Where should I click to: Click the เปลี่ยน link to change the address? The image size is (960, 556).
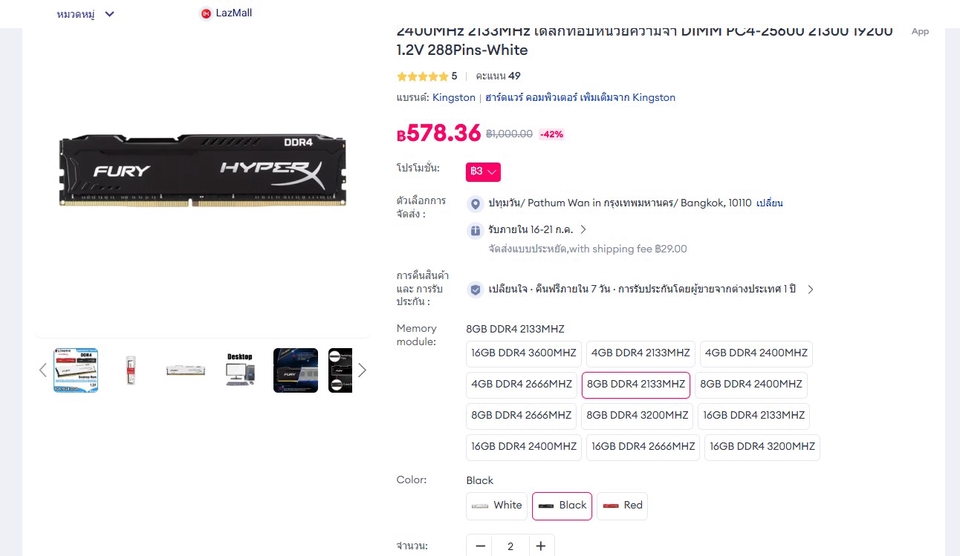pyautogui.click(x=770, y=203)
